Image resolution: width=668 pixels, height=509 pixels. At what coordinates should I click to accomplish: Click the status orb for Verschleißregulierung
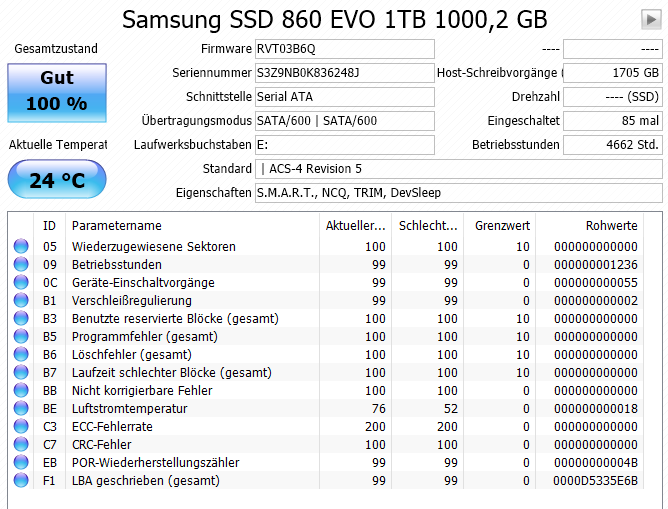(21, 300)
